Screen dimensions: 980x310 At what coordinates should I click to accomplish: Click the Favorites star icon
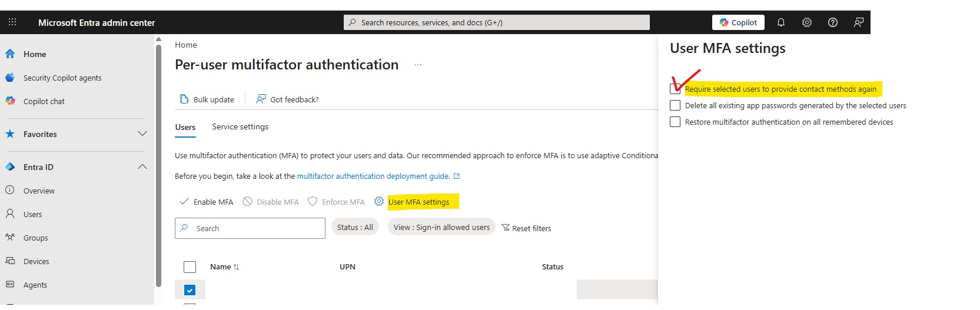[10, 134]
